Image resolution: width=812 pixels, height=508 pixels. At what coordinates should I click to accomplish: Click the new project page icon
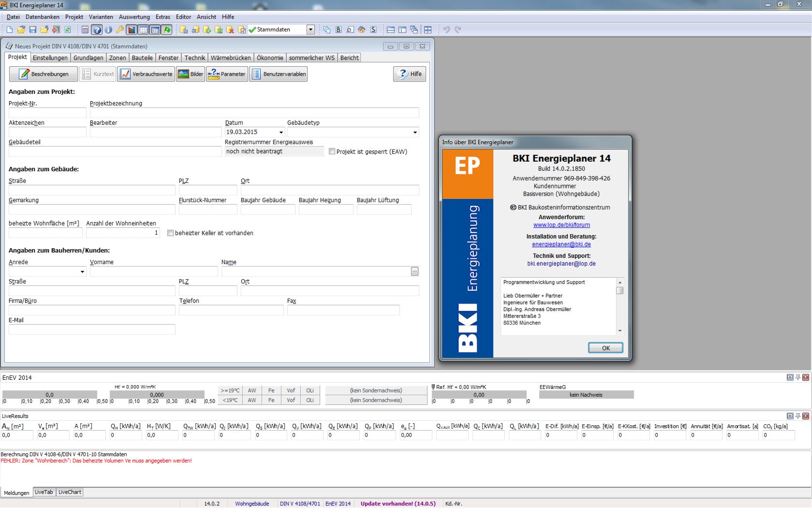(x=9, y=30)
